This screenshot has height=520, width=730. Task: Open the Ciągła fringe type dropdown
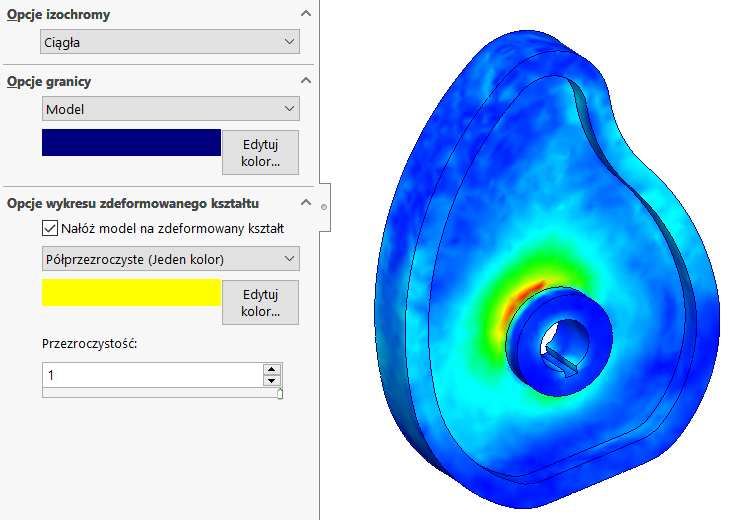[x=170, y=41]
